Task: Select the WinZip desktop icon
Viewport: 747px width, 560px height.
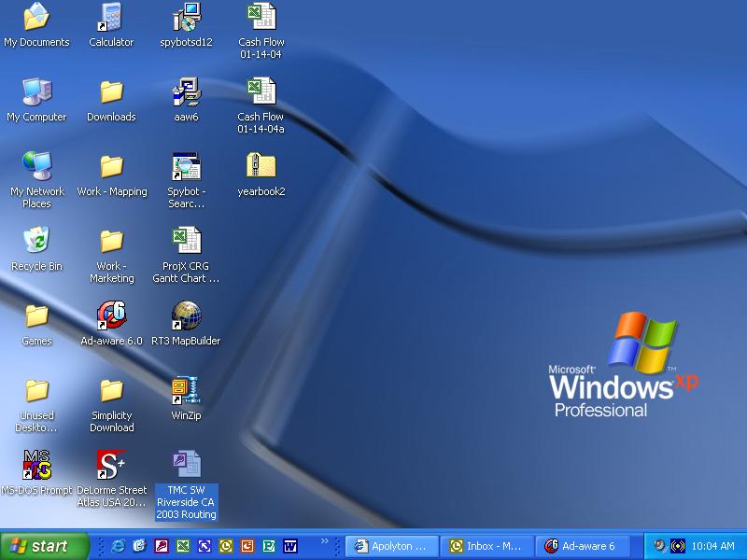Action: [186, 391]
